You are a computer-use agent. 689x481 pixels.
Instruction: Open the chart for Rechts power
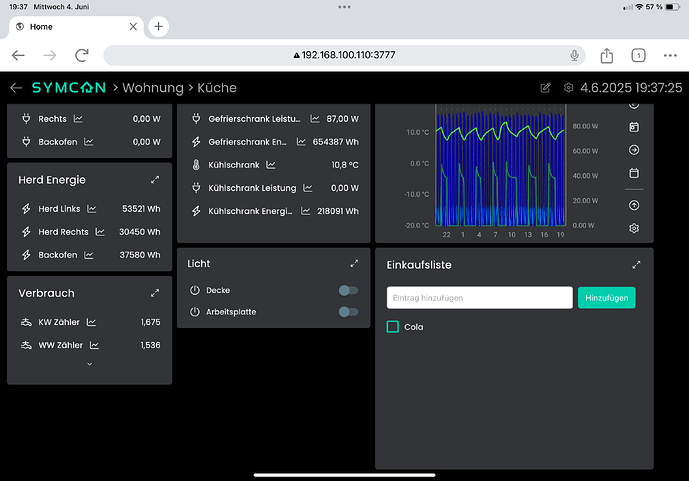click(x=78, y=119)
